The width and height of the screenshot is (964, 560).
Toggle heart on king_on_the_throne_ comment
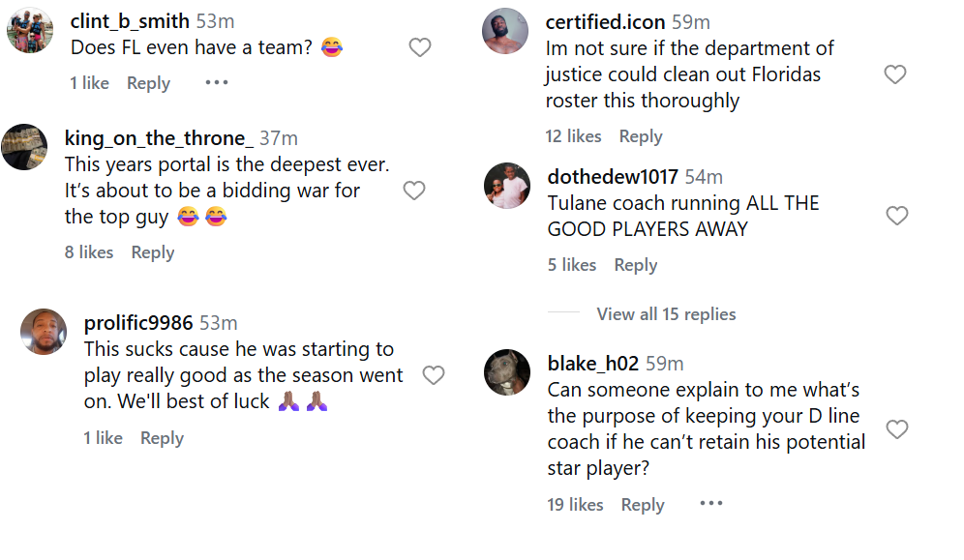point(414,191)
